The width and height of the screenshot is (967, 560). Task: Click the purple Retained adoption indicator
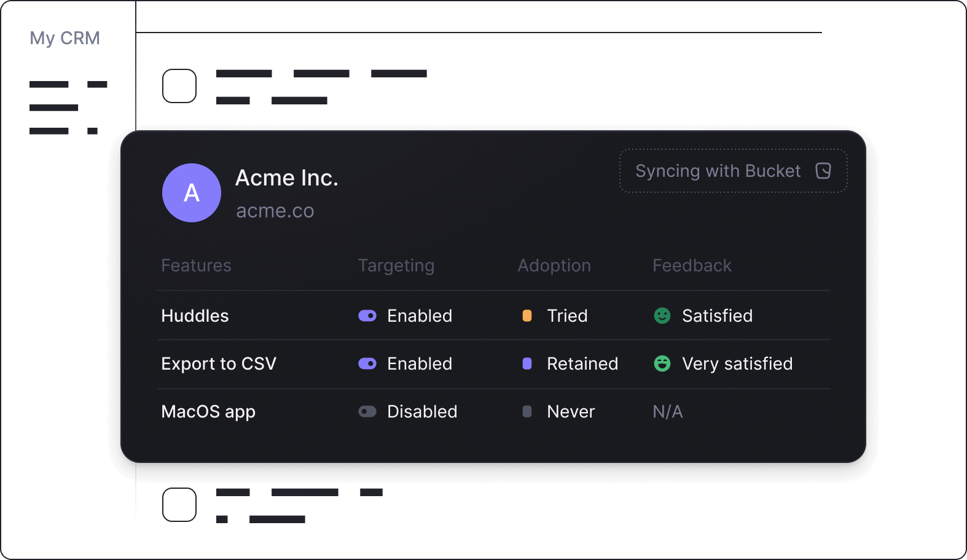point(527,364)
